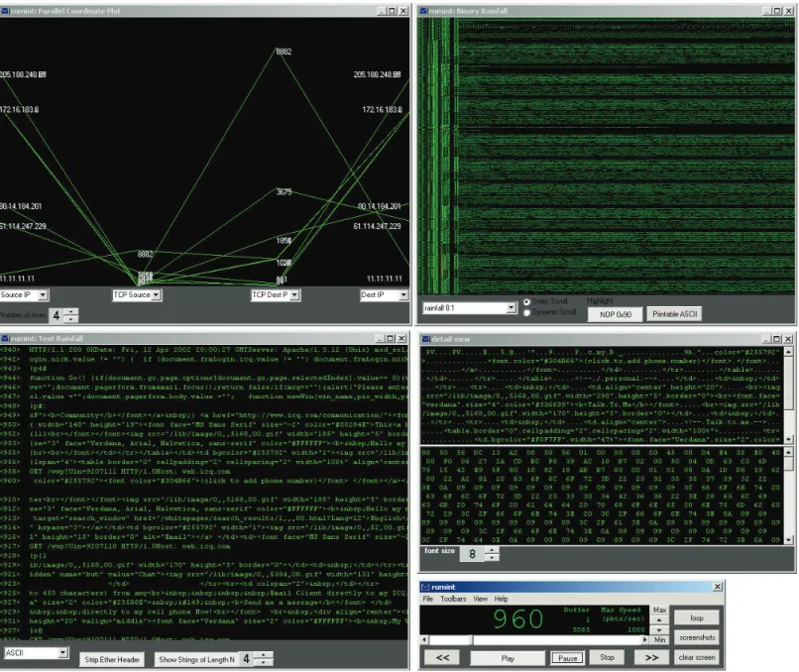This screenshot has width=799, height=672.
Task: Click the 960 packet counter display
Action: [x=517, y=619]
